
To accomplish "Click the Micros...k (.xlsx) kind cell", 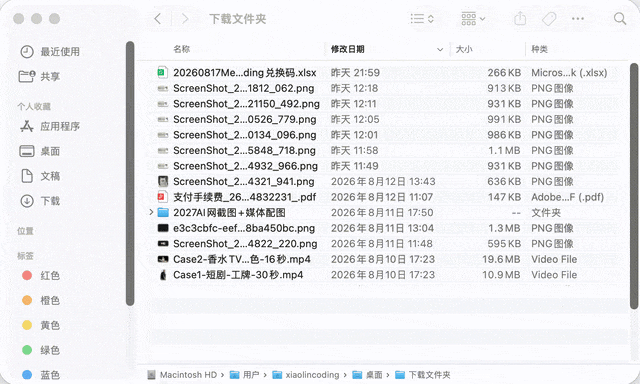I will pos(569,73).
